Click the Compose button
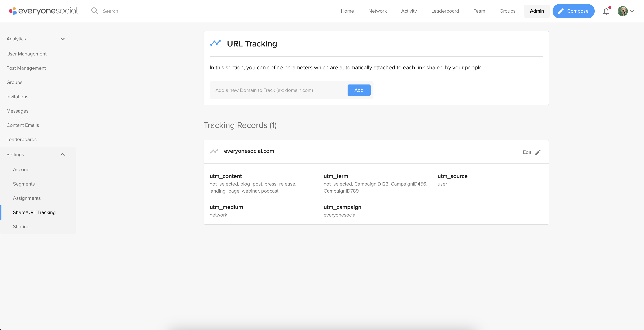The width and height of the screenshot is (644, 330). tap(573, 11)
